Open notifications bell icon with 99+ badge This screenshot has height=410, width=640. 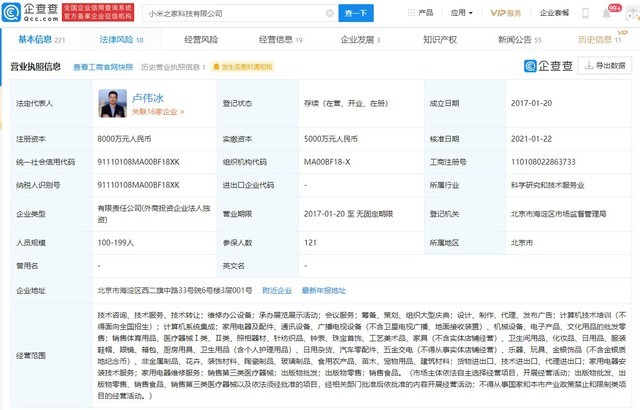pyautogui.click(x=607, y=13)
